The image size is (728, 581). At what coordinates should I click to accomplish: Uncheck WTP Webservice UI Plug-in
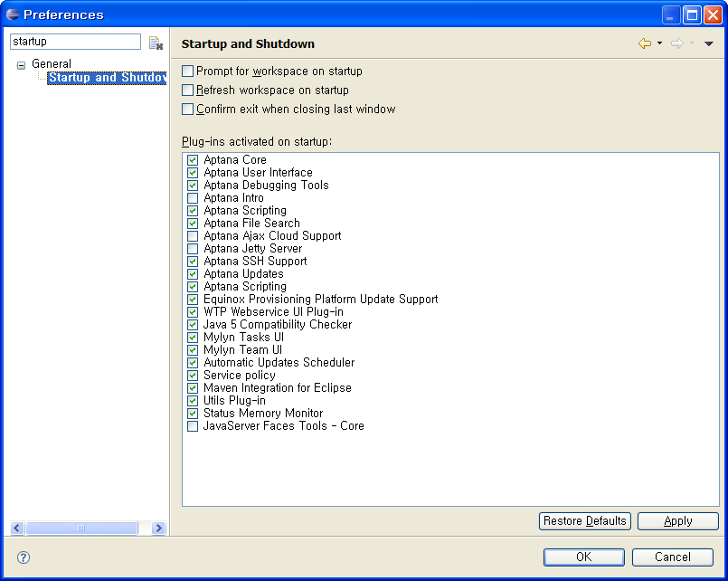193,312
